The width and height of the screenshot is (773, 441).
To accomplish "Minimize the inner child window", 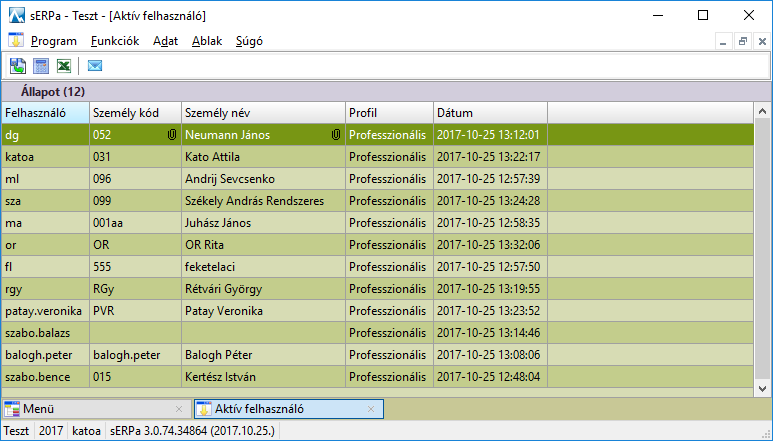I will click(723, 42).
